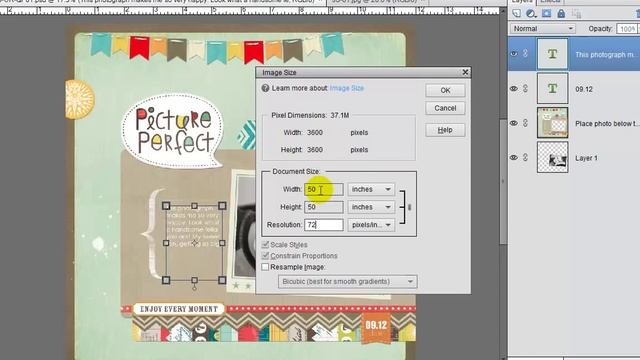Toggle the Scale Styles checkbox
The height and width of the screenshot is (360, 640).
265,244
